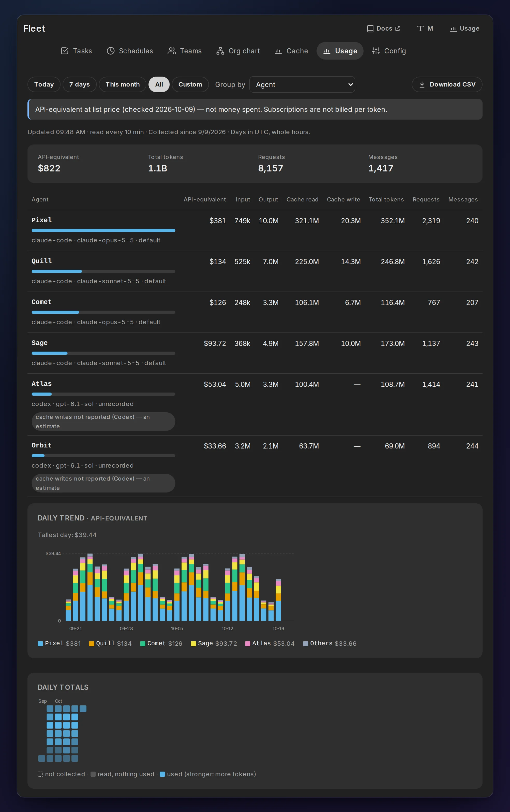Go to the Org chart tab
This screenshot has width=510, height=812.
tap(238, 51)
